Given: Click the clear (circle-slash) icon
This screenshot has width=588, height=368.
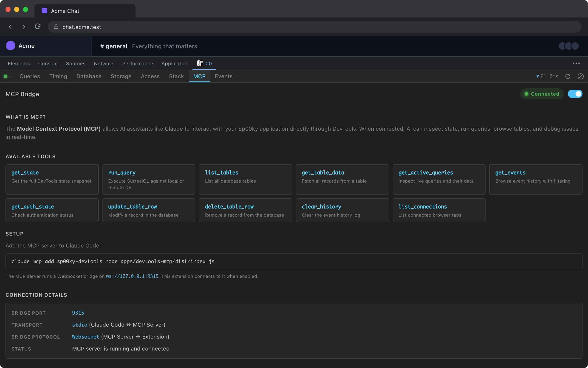Looking at the screenshot, I should [580, 76].
